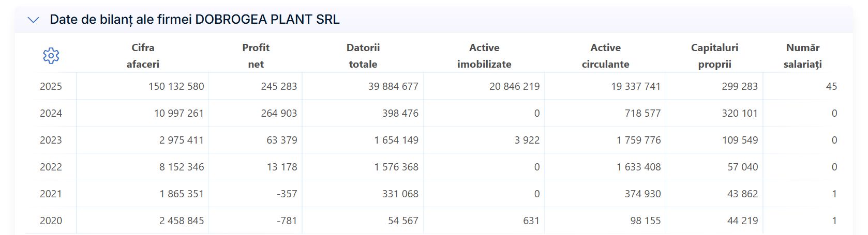
Task: Click the Profit net column header
Action: point(256,56)
